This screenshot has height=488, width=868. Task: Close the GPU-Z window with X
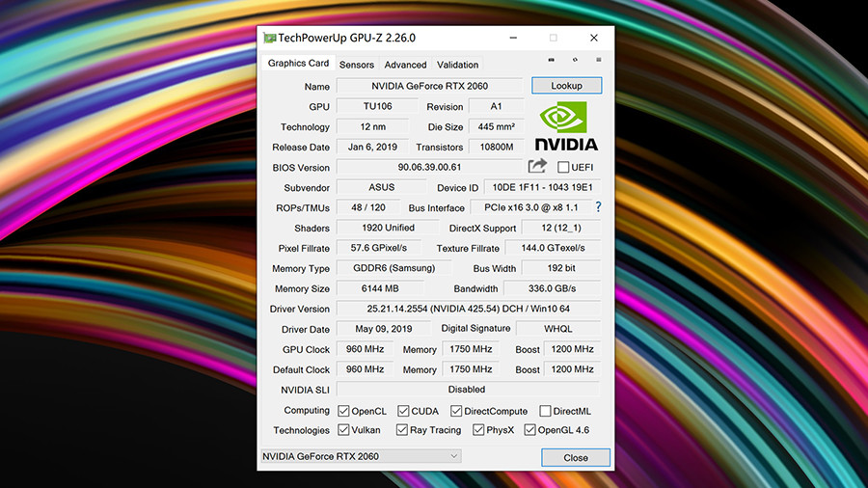[593, 38]
